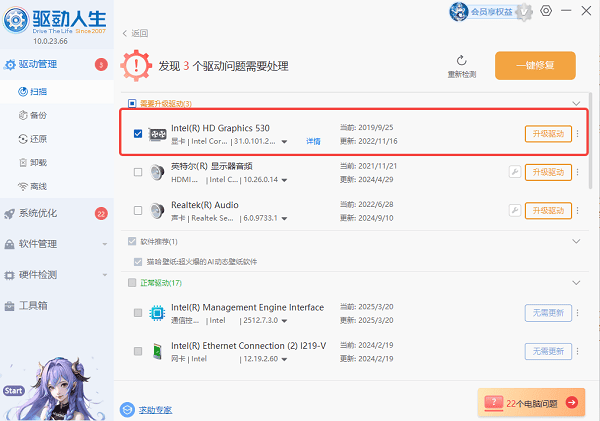
Task: Open 系统优化 in the left sidebar
Action: pyautogui.click(x=43, y=213)
